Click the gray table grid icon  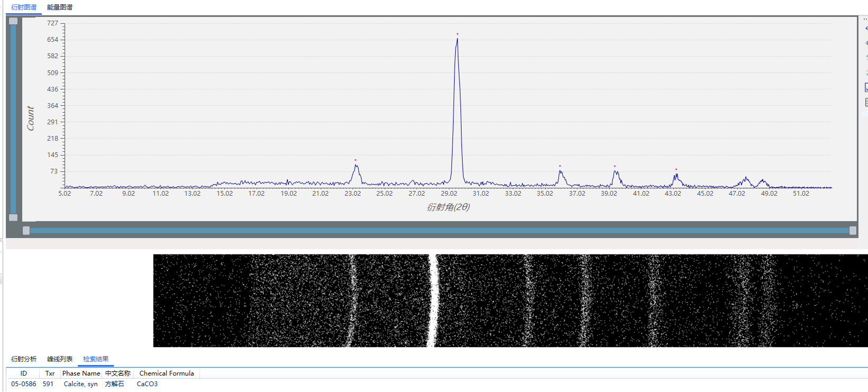(x=866, y=102)
